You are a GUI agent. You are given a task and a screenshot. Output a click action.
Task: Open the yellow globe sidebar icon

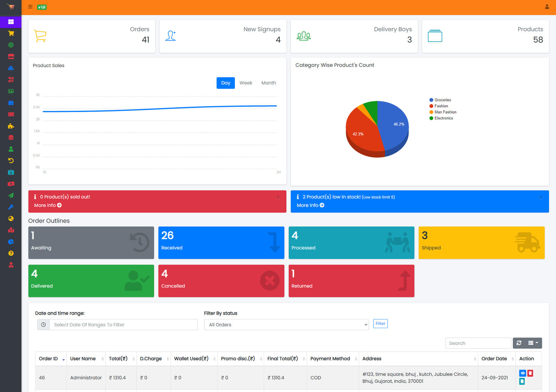[x=11, y=218]
